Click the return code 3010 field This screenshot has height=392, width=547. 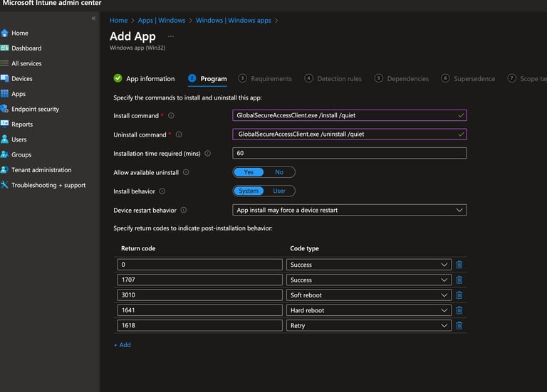pos(200,295)
